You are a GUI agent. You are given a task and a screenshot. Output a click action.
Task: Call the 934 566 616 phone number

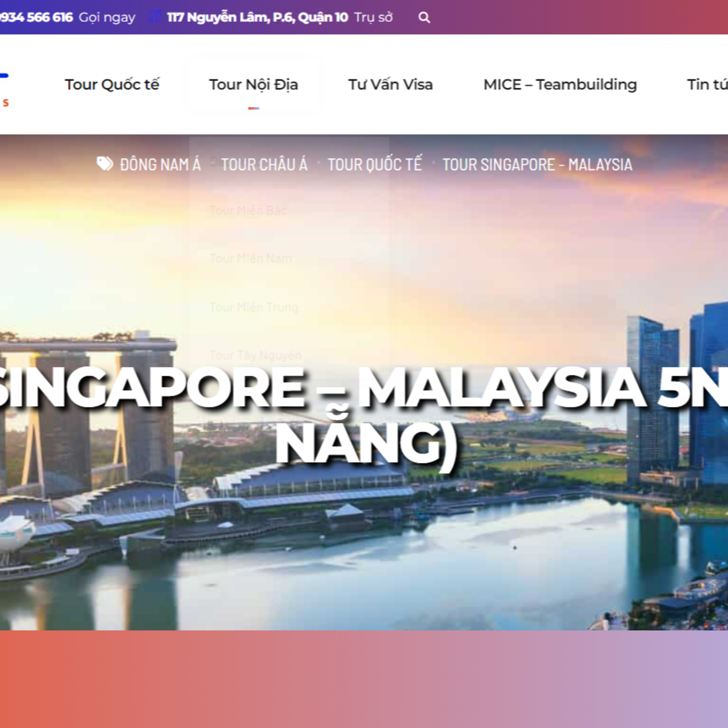tap(36, 17)
